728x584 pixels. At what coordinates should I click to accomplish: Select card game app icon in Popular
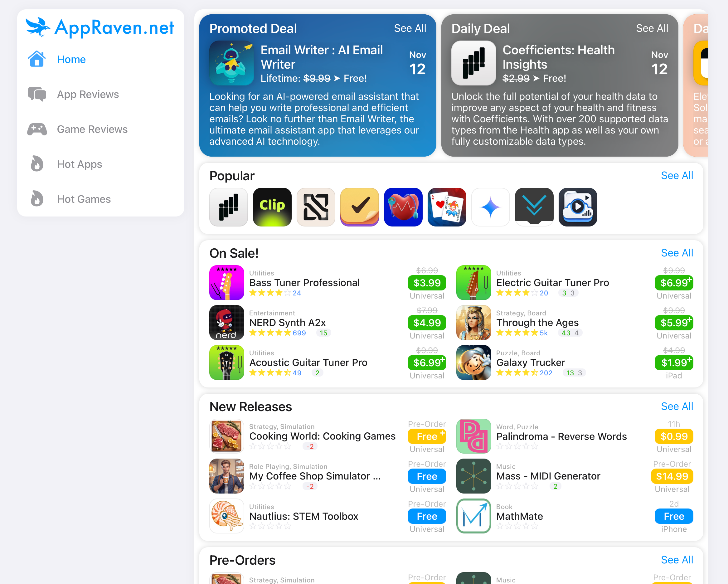tap(446, 207)
